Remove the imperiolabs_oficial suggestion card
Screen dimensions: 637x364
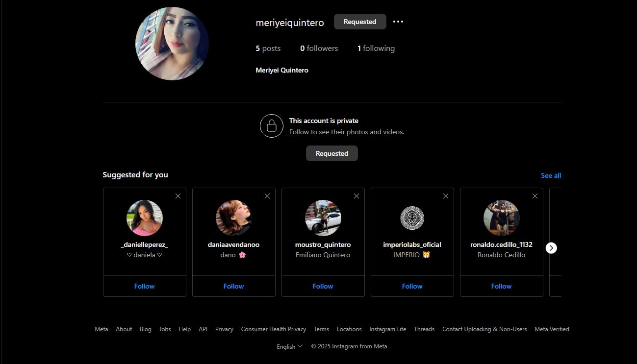tap(446, 196)
